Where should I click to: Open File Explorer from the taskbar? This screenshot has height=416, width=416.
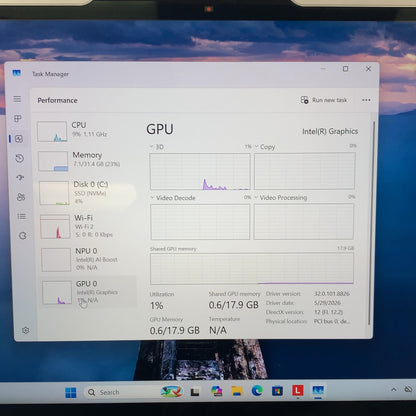237,391
